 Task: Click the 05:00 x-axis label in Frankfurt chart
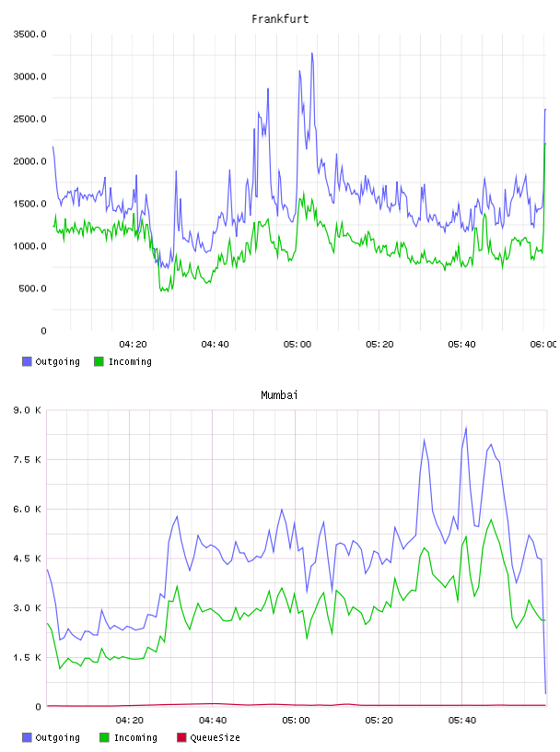pyautogui.click(x=297, y=345)
